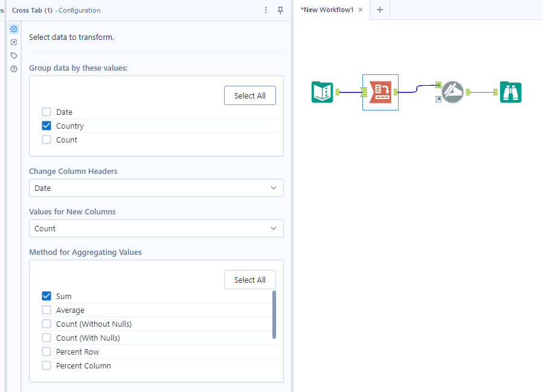The image size is (543, 392).
Task: Select the Text Input tool on the canvas
Action: pos(322,92)
